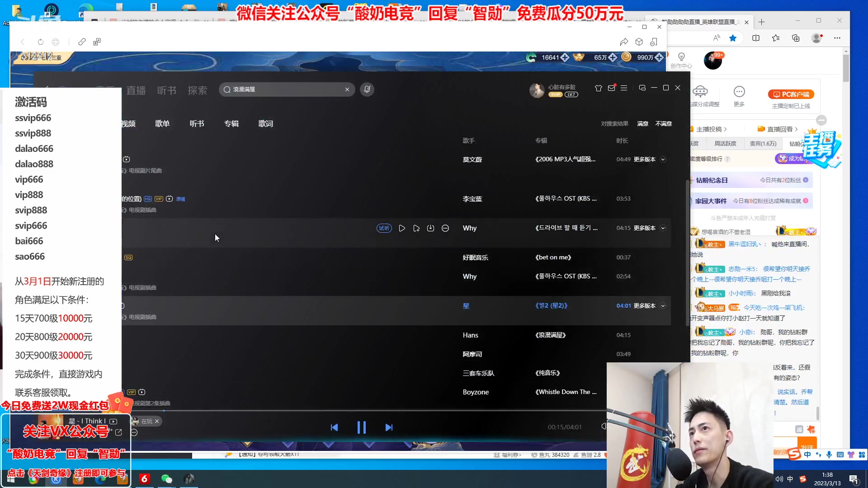
Task: Mark search results as 不满意
Action: pyautogui.click(x=664, y=124)
